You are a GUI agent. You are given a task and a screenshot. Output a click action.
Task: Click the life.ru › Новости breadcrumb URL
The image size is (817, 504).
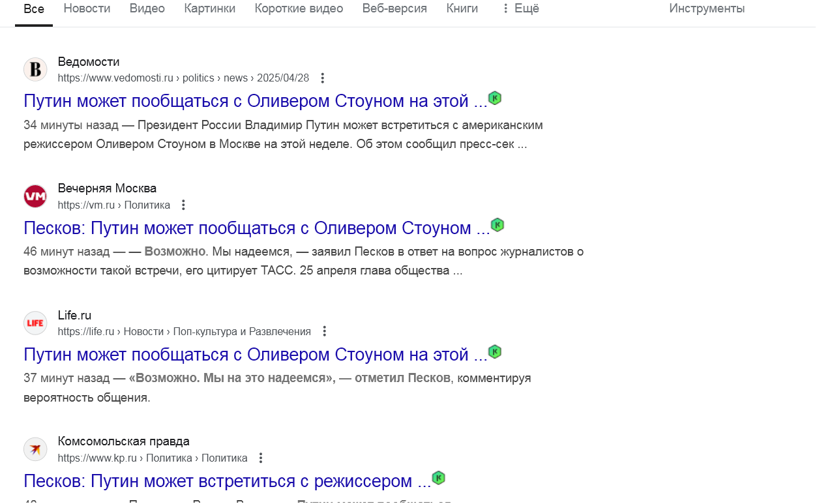[185, 331]
